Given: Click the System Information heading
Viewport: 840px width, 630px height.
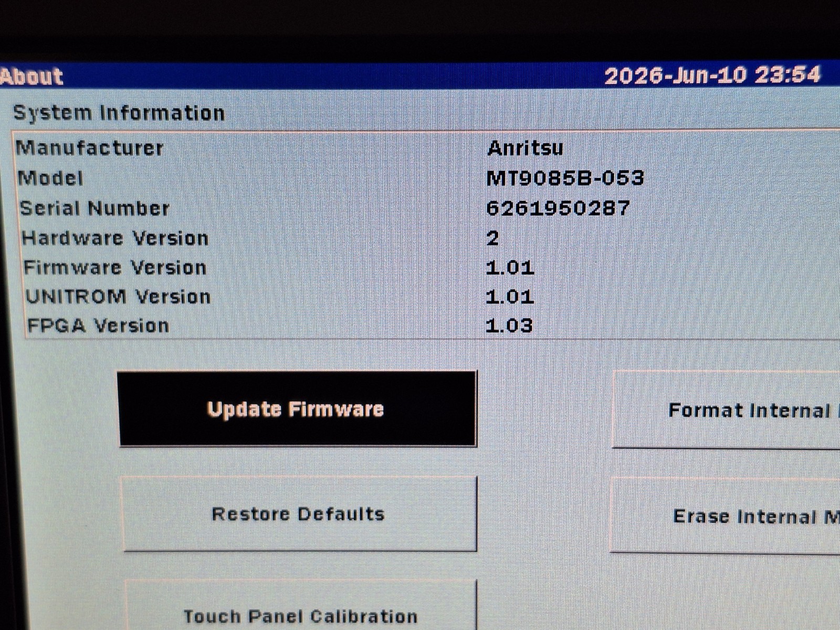Looking at the screenshot, I should tap(119, 113).
